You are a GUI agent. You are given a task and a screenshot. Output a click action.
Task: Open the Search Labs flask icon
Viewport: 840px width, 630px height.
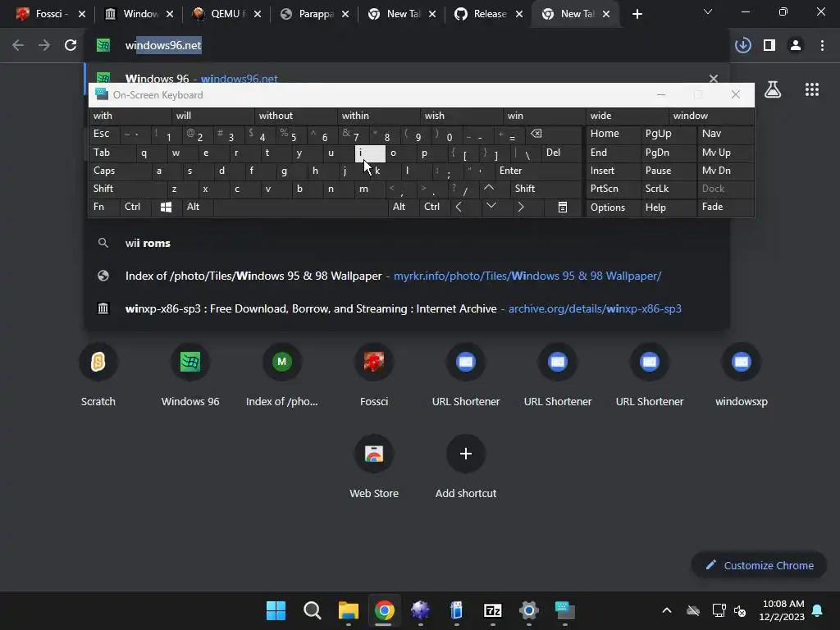[773, 89]
